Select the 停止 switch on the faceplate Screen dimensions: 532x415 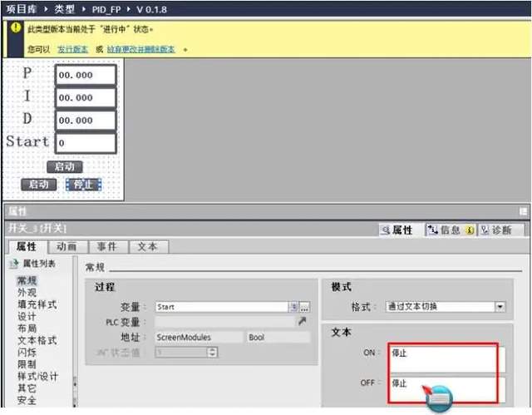tap(83, 185)
